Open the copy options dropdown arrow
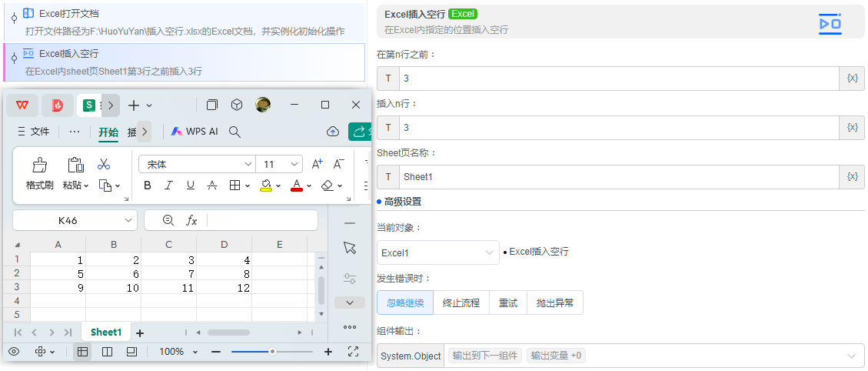 point(118,185)
